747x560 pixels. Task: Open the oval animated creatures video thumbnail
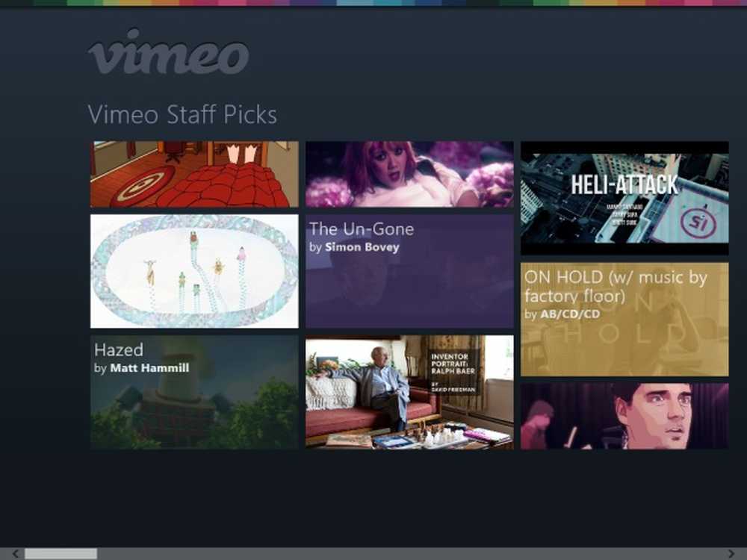(194, 271)
